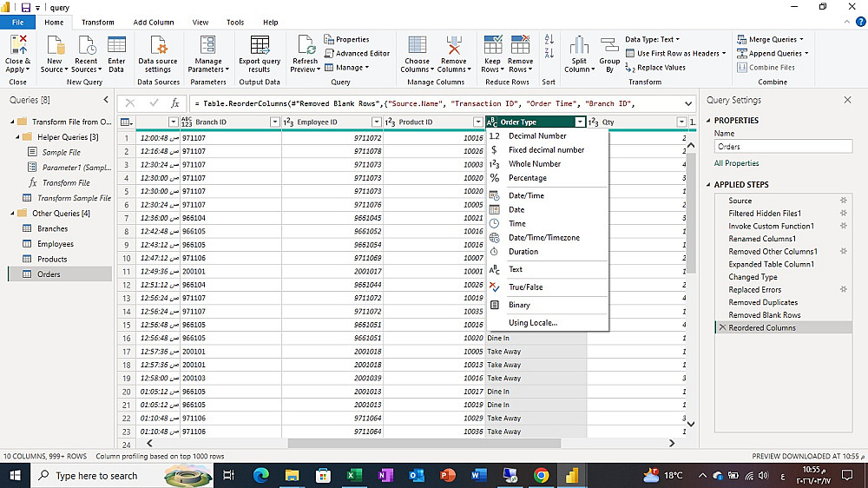The height and width of the screenshot is (488, 868).
Task: Open the Data Type: Text dropdown
Action: pos(652,39)
